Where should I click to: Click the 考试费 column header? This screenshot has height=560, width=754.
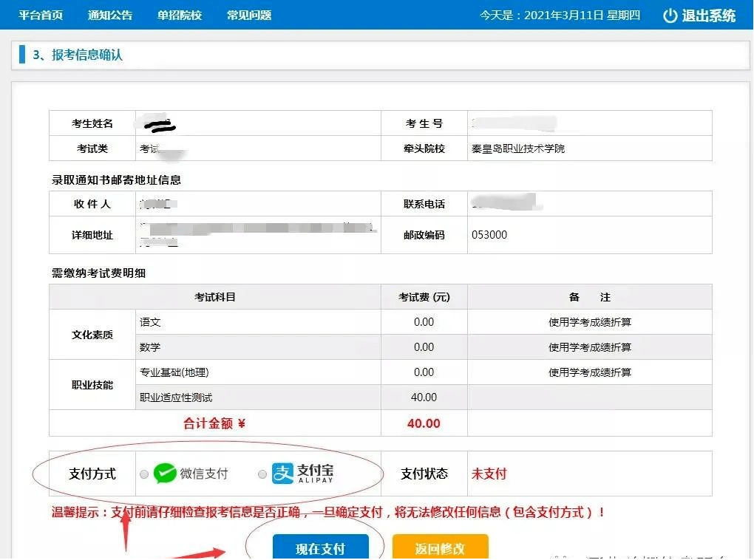(x=424, y=296)
